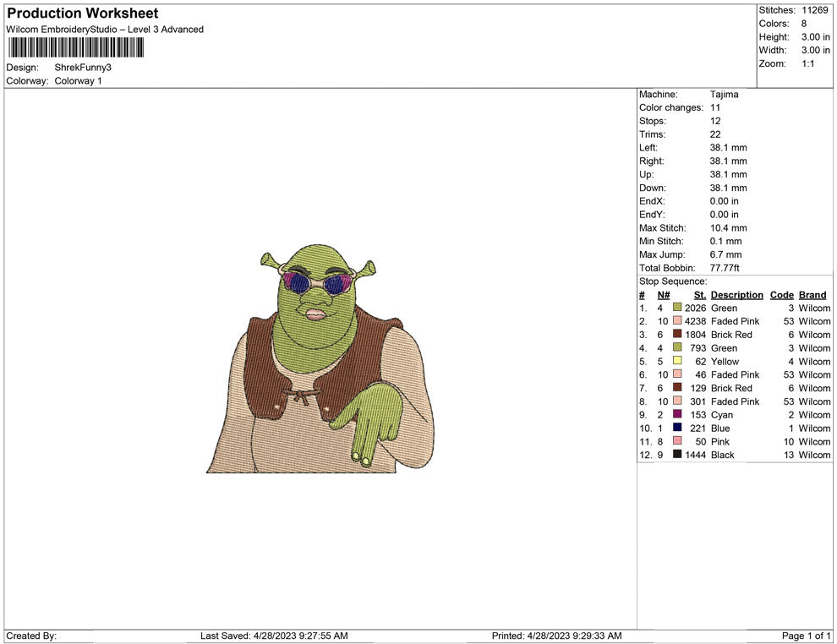Click the 'Code' column header

pos(782,295)
